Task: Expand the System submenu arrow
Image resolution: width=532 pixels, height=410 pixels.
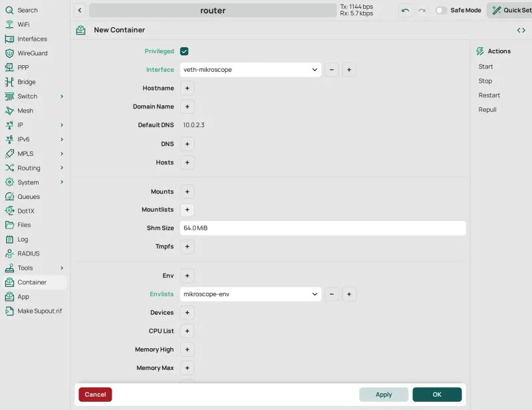Action: click(62, 182)
